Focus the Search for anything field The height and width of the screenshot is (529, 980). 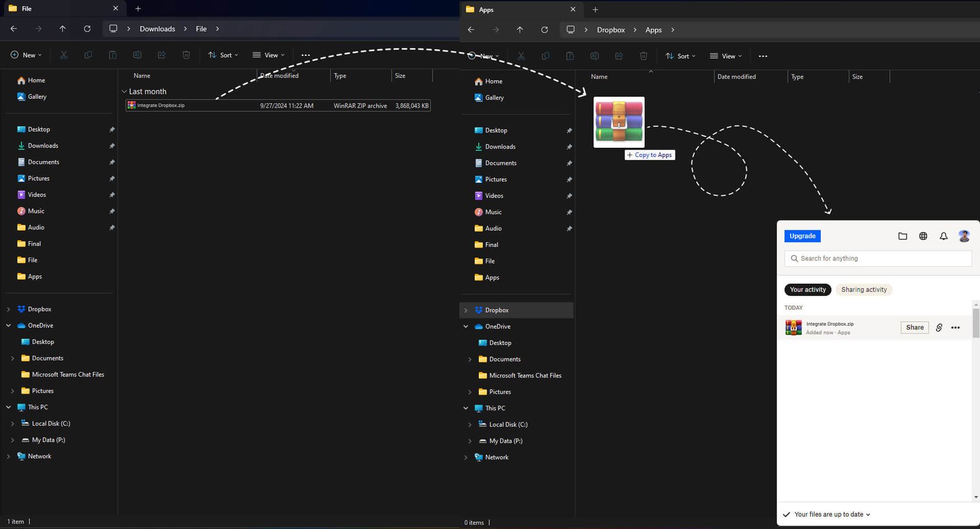(x=878, y=259)
